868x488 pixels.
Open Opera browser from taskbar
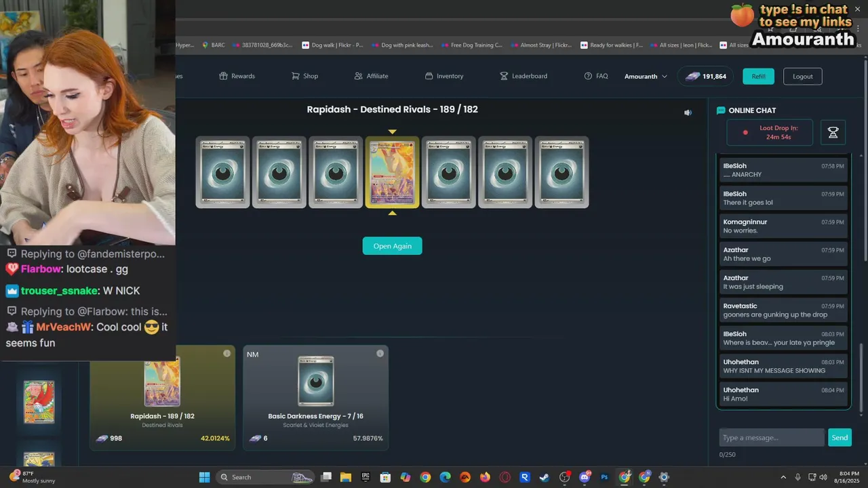coord(505,477)
